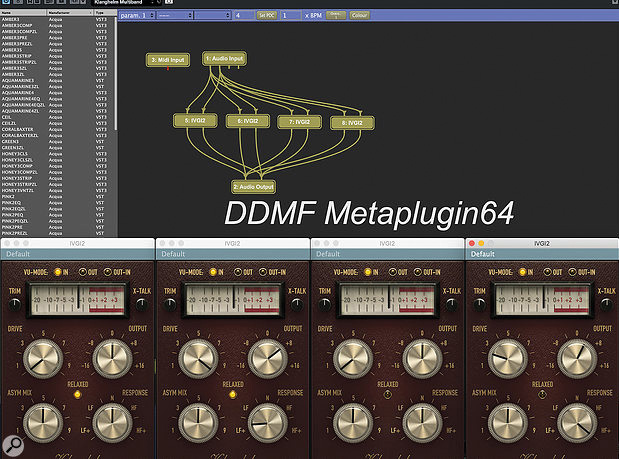
Task: Close the active fourth IVGI2 window
Action: 472,244
